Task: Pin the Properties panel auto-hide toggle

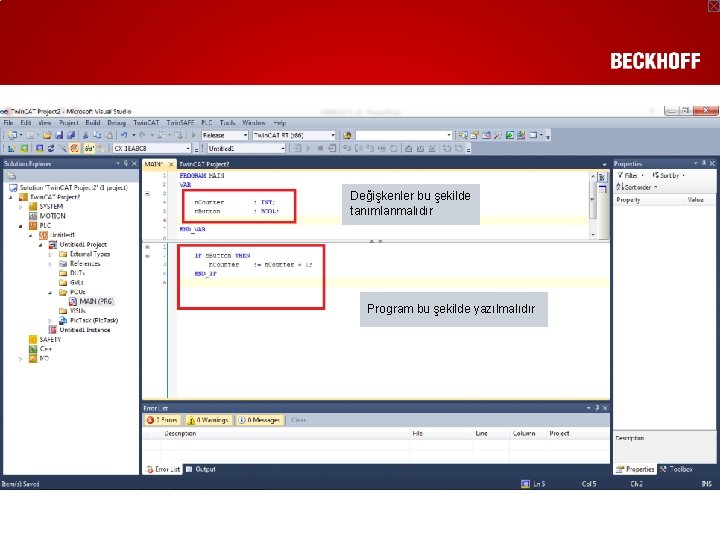Action: [703, 163]
